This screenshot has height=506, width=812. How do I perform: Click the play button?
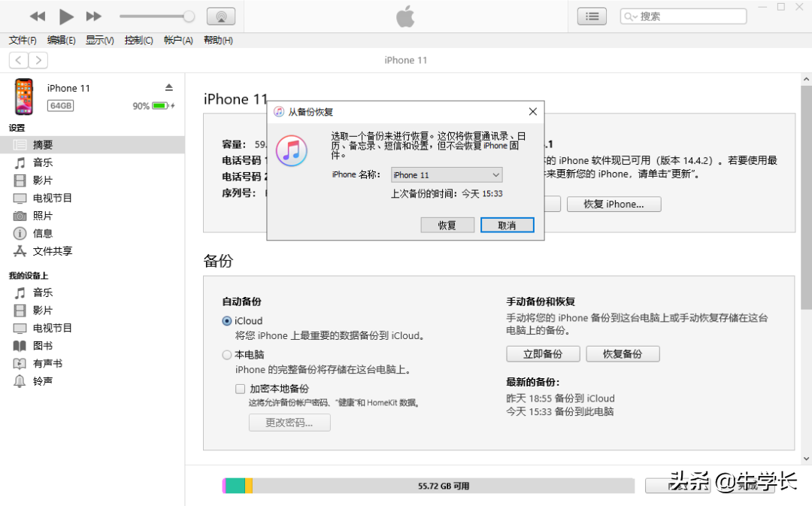(65, 17)
